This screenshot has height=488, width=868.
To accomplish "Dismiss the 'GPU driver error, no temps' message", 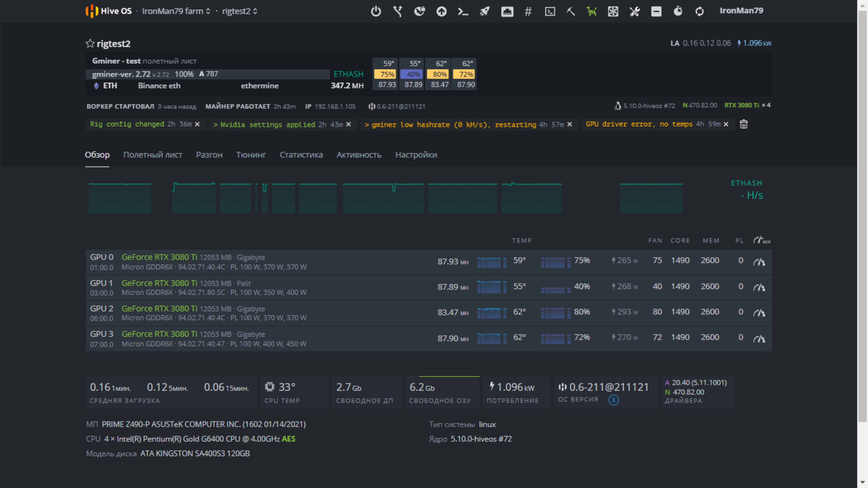I will [726, 124].
